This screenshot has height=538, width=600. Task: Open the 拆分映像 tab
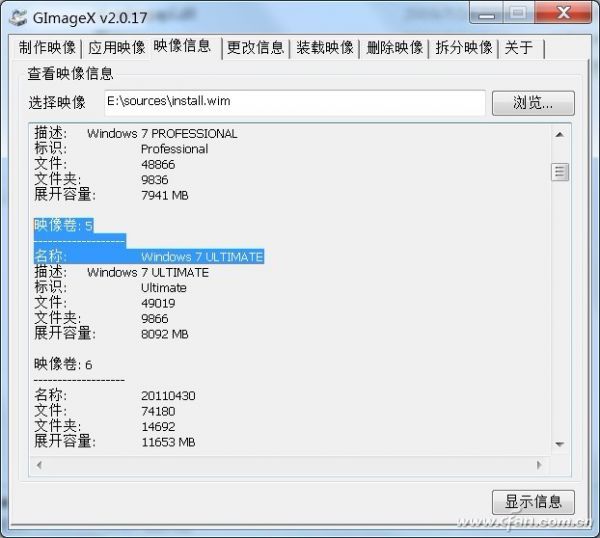(x=464, y=48)
